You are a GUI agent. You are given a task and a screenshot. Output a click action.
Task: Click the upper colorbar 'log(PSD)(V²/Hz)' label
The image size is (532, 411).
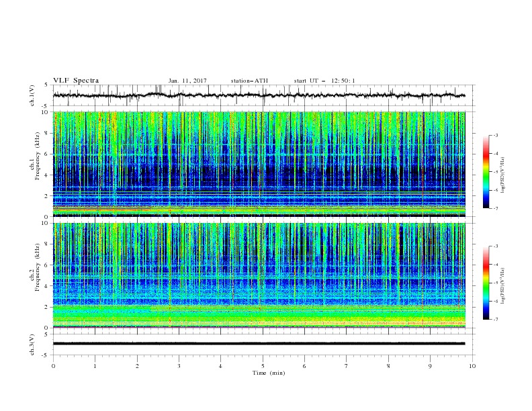503,175
